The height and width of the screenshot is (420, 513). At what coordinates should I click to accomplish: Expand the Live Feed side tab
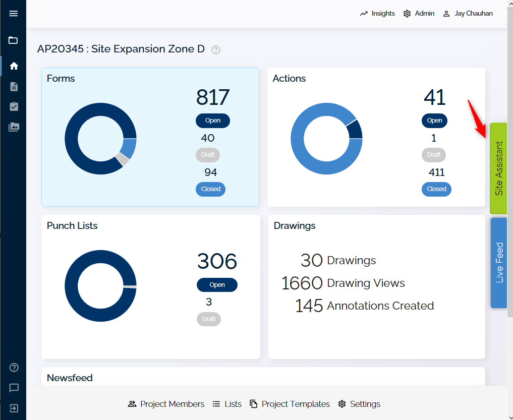point(498,263)
